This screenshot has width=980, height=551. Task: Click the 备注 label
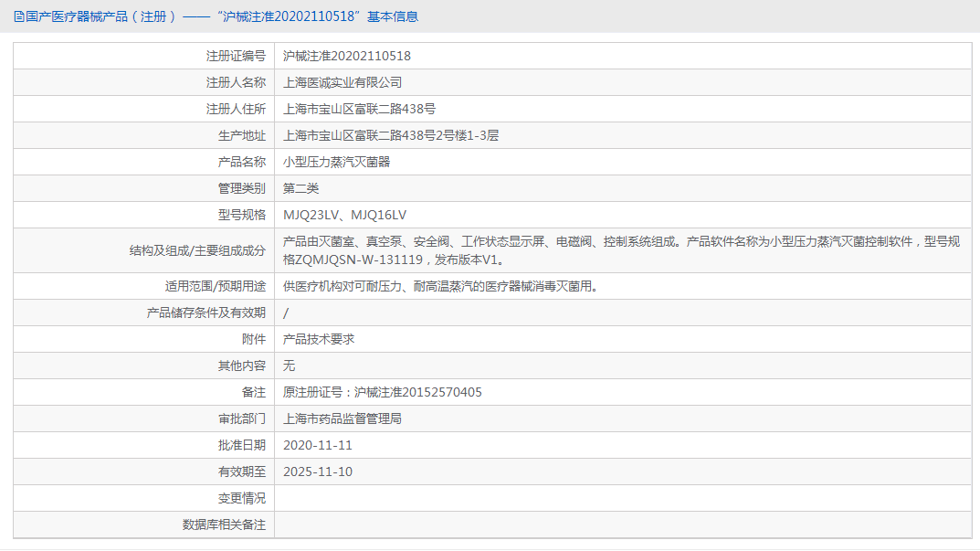[254, 392]
